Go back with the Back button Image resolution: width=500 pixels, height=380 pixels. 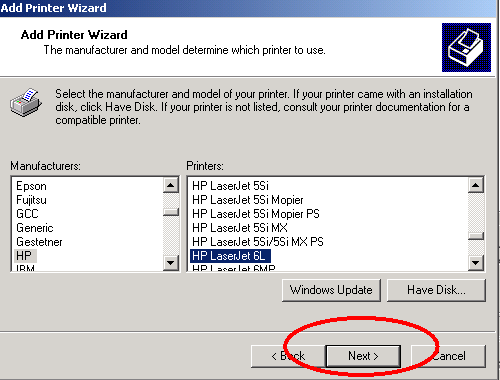(288, 356)
